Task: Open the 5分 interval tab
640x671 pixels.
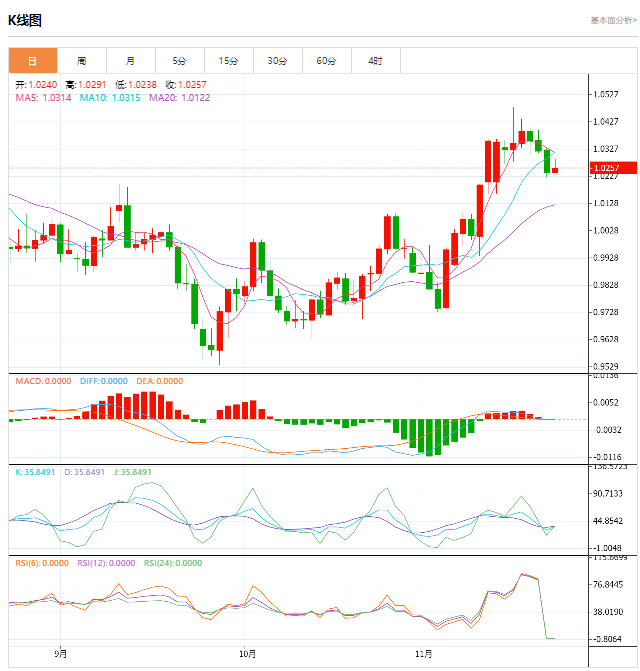Action: coord(180,60)
